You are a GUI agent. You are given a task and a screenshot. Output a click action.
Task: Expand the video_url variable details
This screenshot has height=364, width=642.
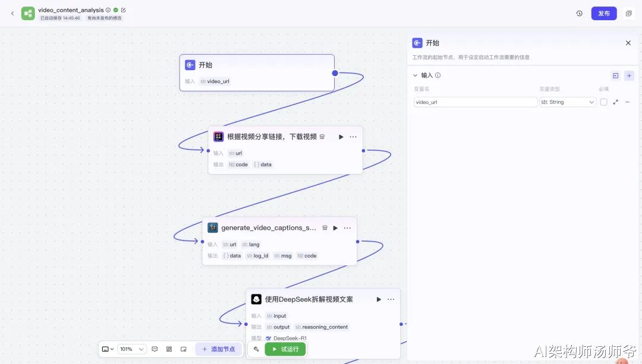coord(615,102)
